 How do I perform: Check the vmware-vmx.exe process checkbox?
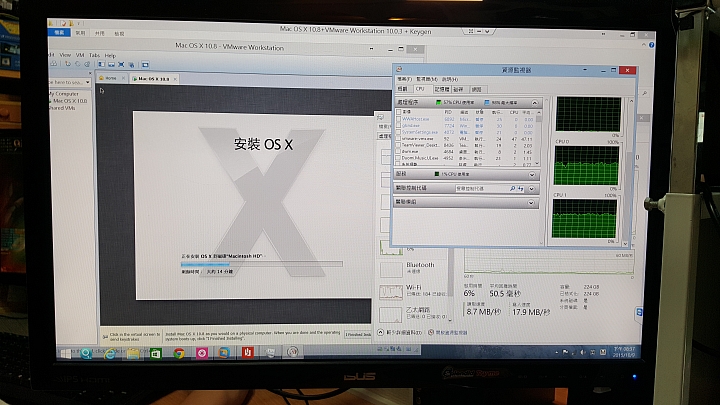(399, 138)
